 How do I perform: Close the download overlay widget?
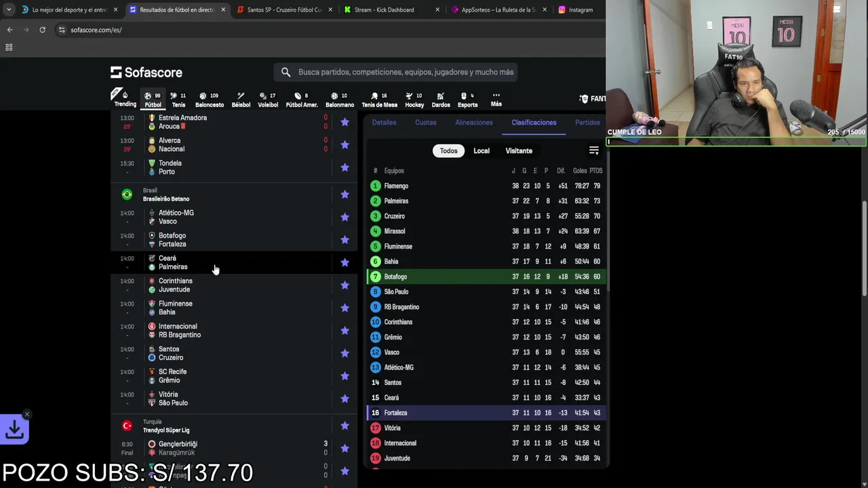click(x=27, y=414)
